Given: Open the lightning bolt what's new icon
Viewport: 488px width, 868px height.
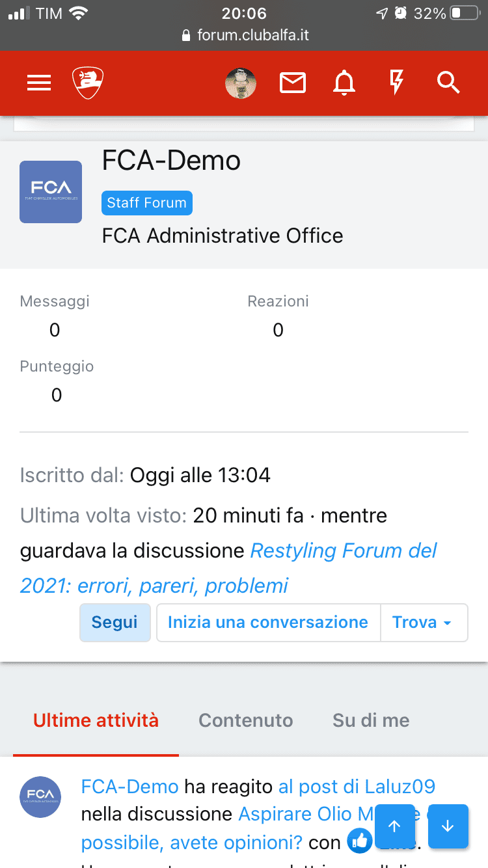Looking at the screenshot, I should (x=396, y=83).
